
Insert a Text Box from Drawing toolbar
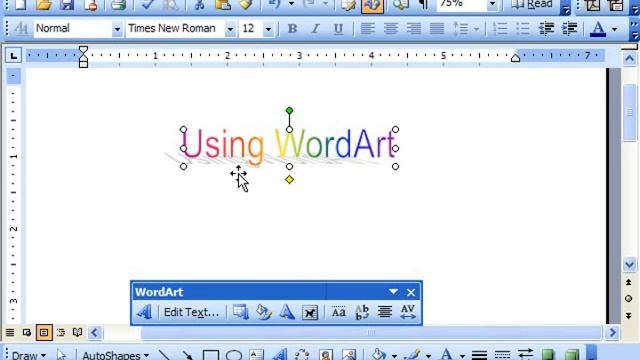coord(257,355)
